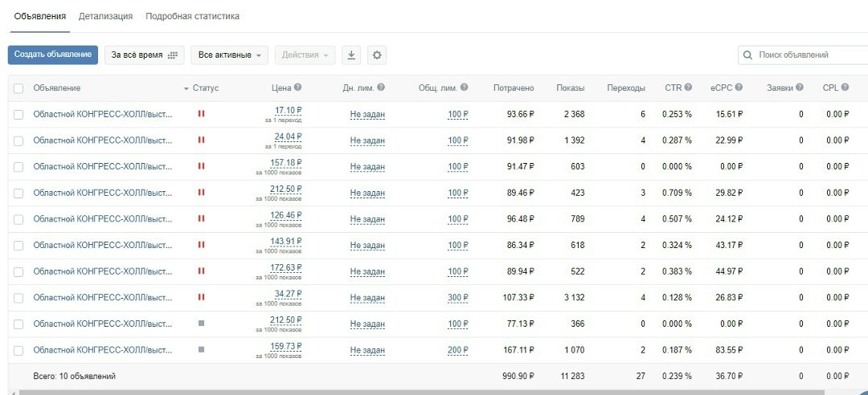Click the help icon beside Дн. лим.
The width and height of the screenshot is (868, 395).
[381, 88]
